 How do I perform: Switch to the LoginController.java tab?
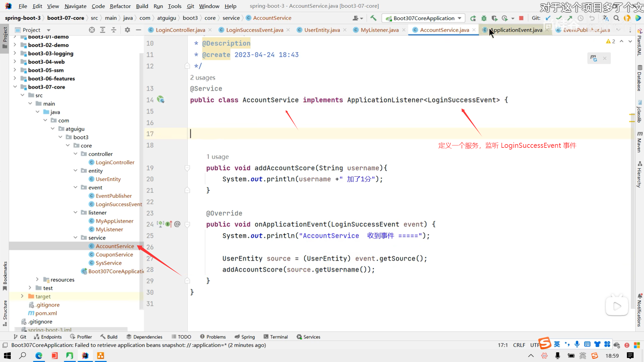point(180,30)
